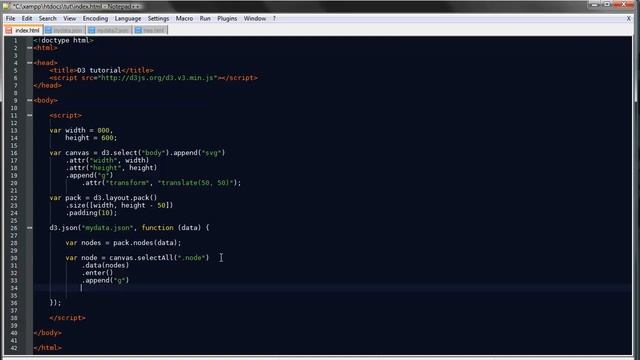Click the '});' closing on line 36
Image resolution: width=640 pixels, height=360 pixels.
(x=55, y=302)
